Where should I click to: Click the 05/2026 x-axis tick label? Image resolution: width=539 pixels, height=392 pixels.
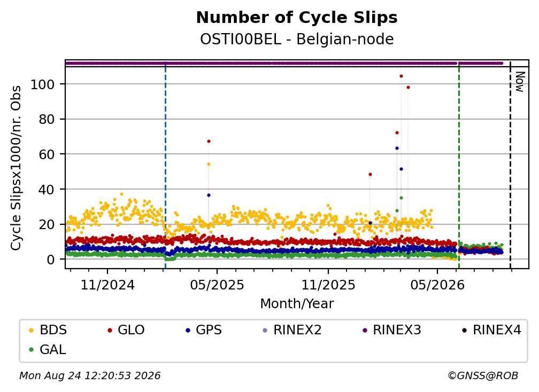(x=437, y=285)
